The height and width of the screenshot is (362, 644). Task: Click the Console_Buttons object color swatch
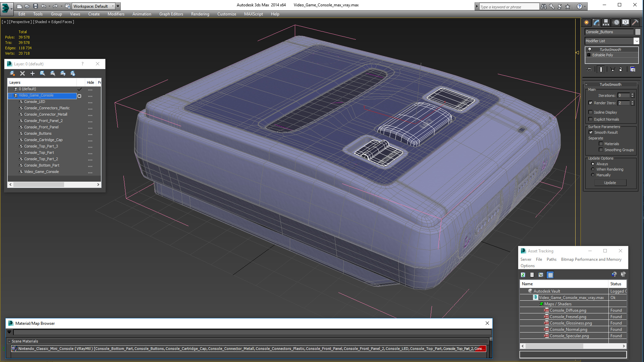pos(638,32)
